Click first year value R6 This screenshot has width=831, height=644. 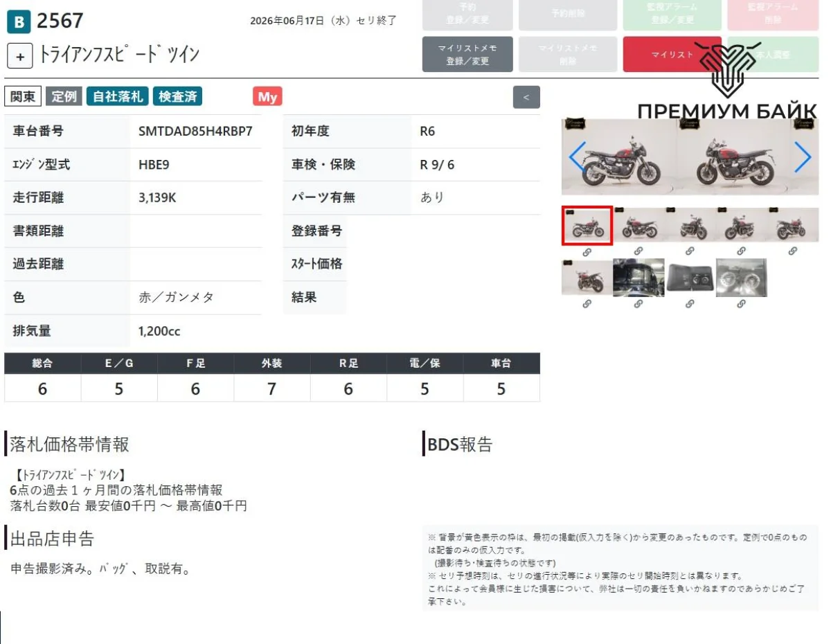coord(428,132)
